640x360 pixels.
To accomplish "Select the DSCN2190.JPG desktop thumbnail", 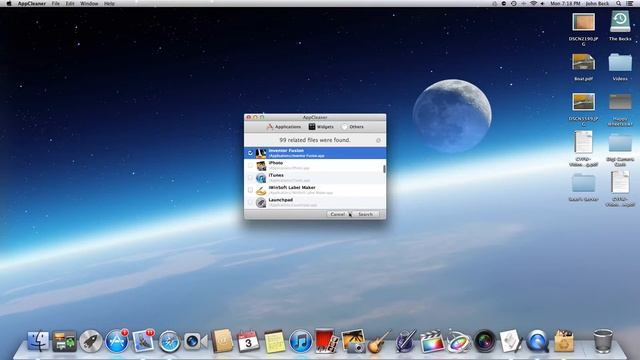I will click(x=583, y=22).
